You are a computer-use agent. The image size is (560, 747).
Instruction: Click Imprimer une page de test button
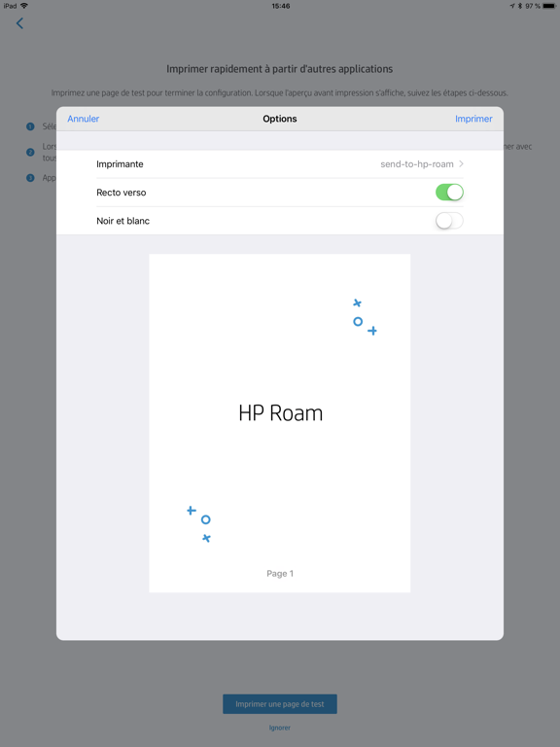point(280,703)
